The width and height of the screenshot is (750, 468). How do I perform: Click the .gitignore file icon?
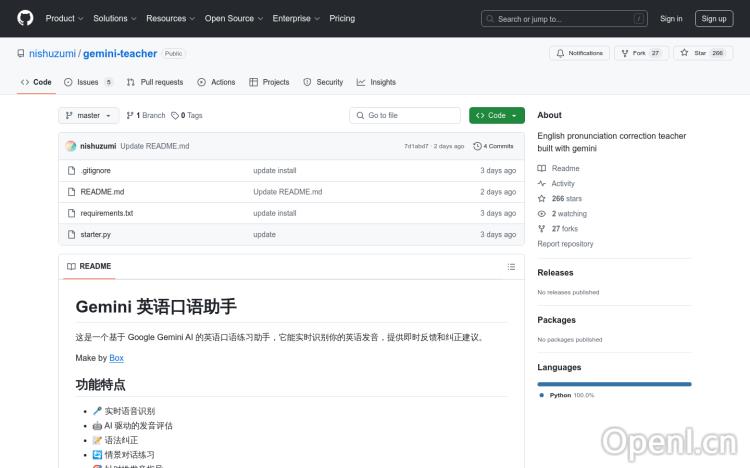71,171
